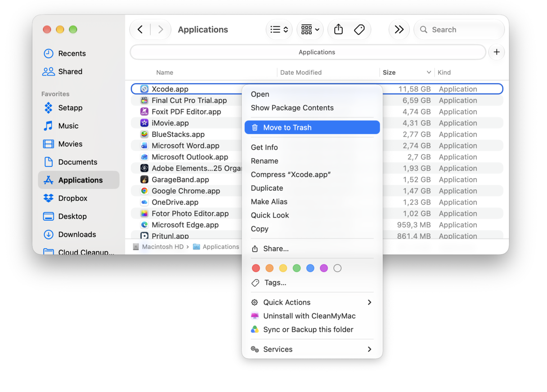
Task: Apply the red tag color
Action: coord(256,268)
